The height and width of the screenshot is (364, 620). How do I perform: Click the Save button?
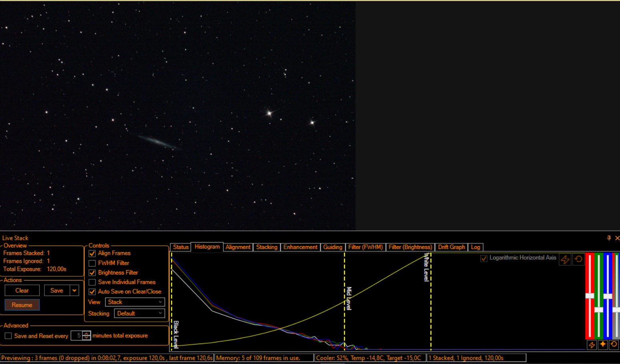pyautogui.click(x=57, y=290)
